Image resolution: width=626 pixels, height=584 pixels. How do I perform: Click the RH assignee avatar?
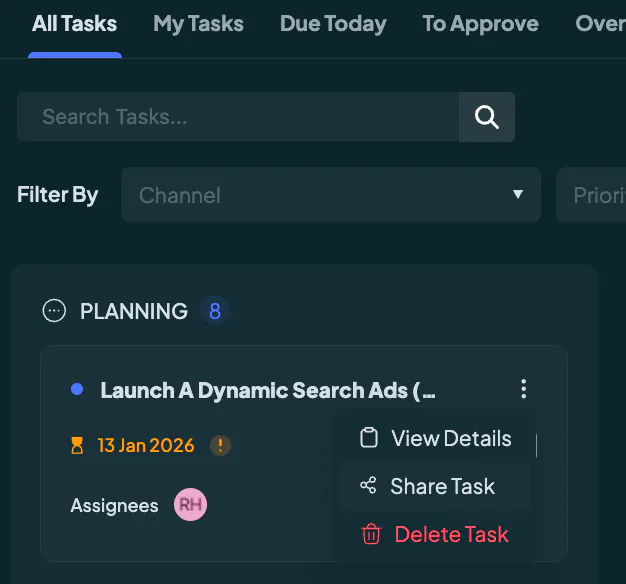click(190, 505)
